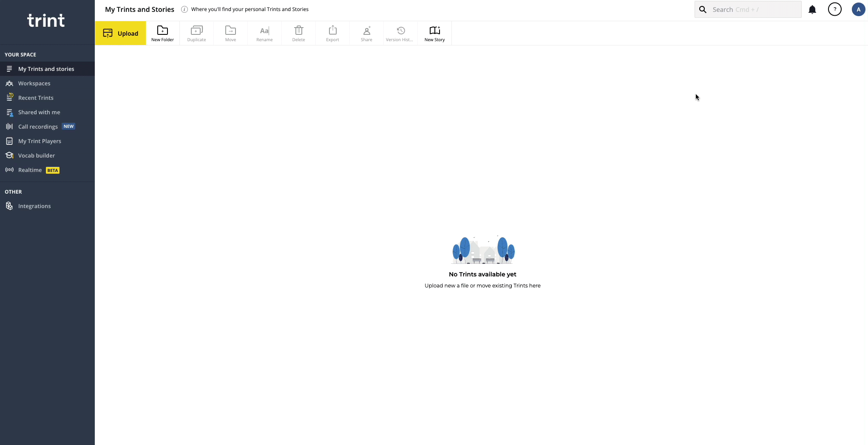Click the yellow Upload button
Viewport: 868px width, 445px height.
click(120, 33)
